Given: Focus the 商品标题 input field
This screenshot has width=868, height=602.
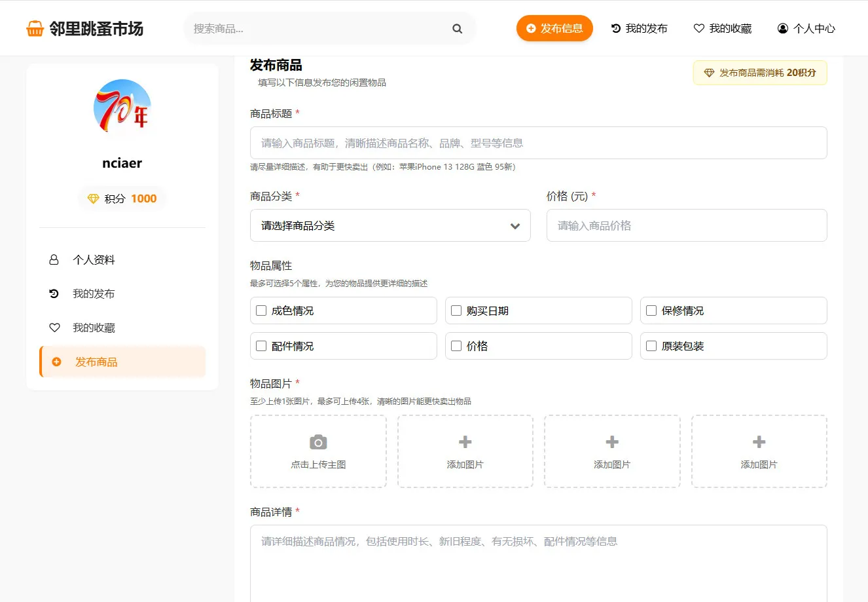Looking at the screenshot, I should pyautogui.click(x=538, y=143).
